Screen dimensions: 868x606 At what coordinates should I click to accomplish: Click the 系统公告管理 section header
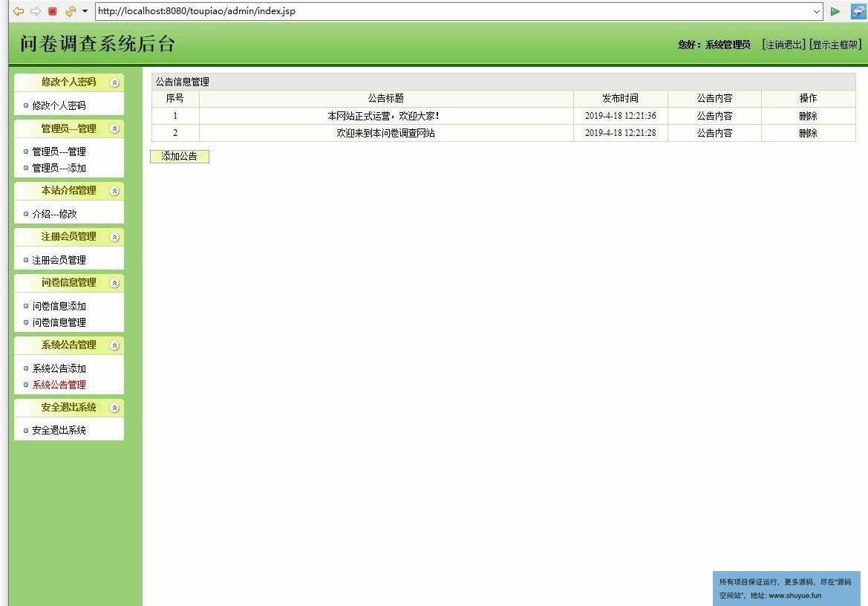[x=68, y=345]
